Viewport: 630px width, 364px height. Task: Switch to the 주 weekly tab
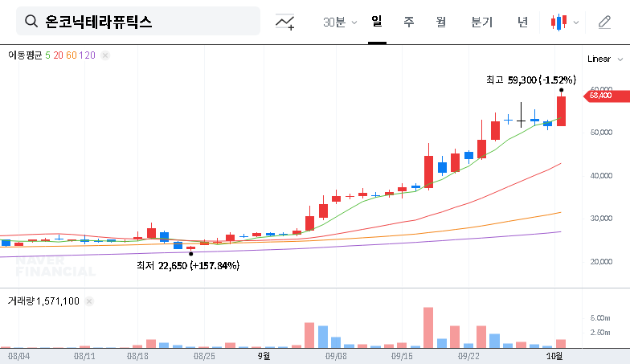coord(408,22)
